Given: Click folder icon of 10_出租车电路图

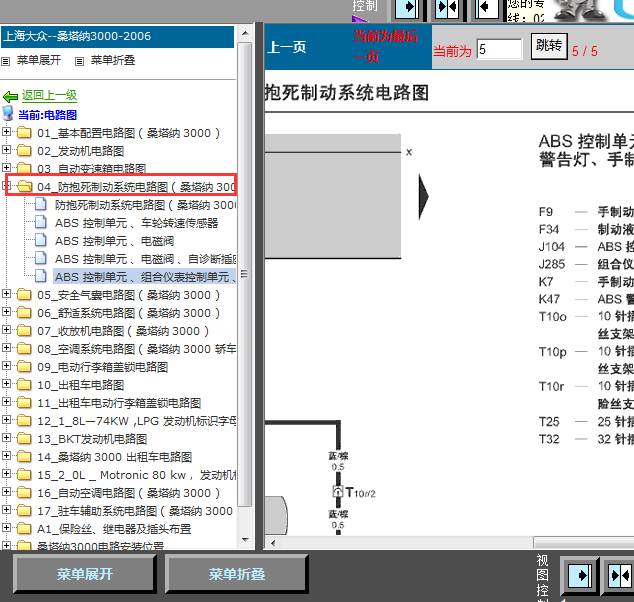Looking at the screenshot, I should click(24, 384).
